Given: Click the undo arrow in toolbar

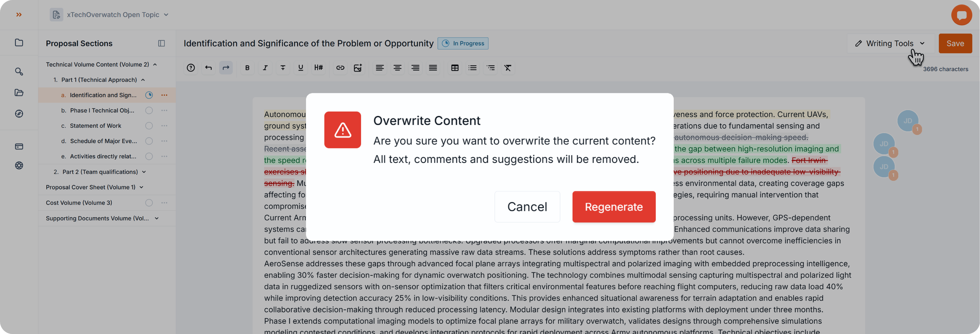Looking at the screenshot, I should coord(208,68).
